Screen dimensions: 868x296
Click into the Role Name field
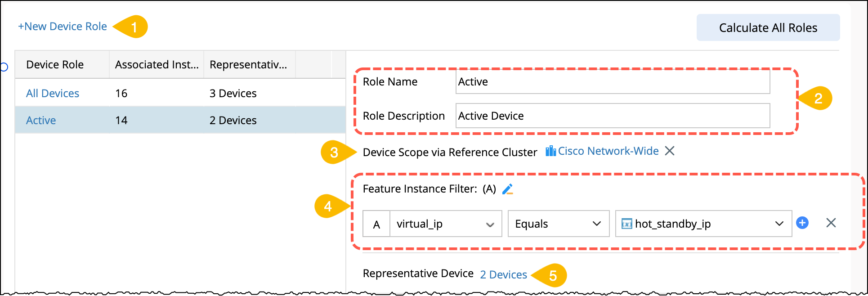tap(613, 82)
